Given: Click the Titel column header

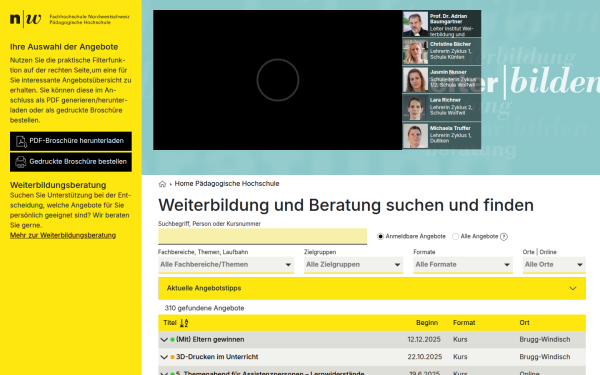Looking at the screenshot, I should point(170,323).
